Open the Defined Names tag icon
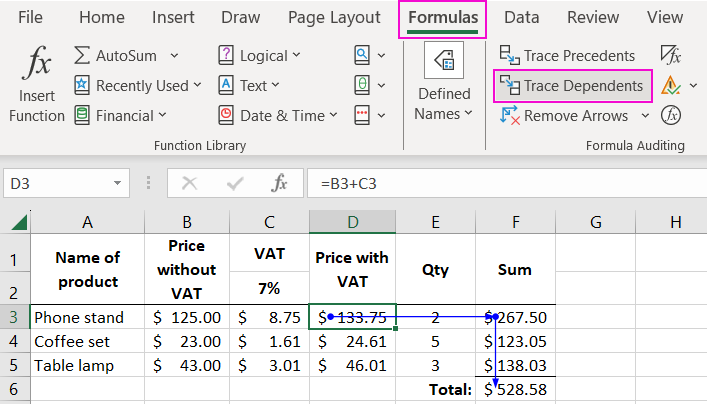The height and width of the screenshot is (404, 707). [444, 61]
